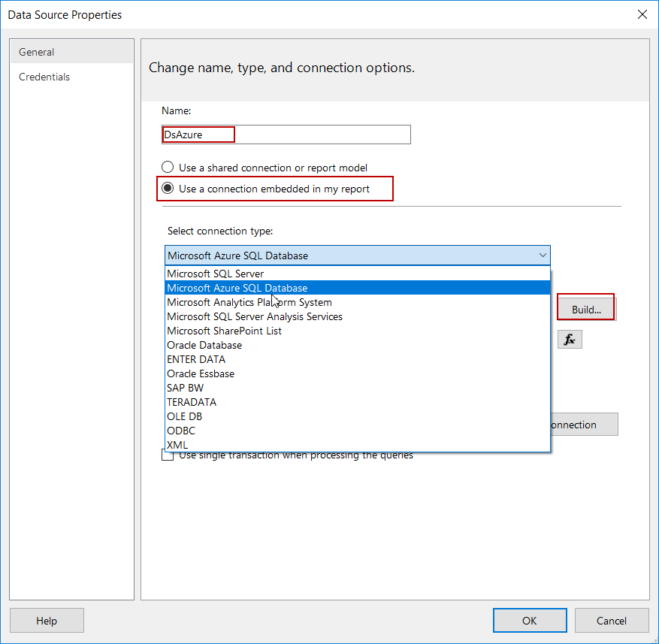Click the Help button

pyautogui.click(x=47, y=621)
